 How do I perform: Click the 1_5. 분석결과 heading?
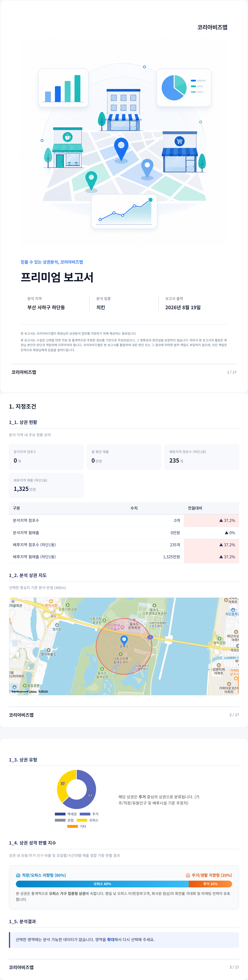[22, 921]
